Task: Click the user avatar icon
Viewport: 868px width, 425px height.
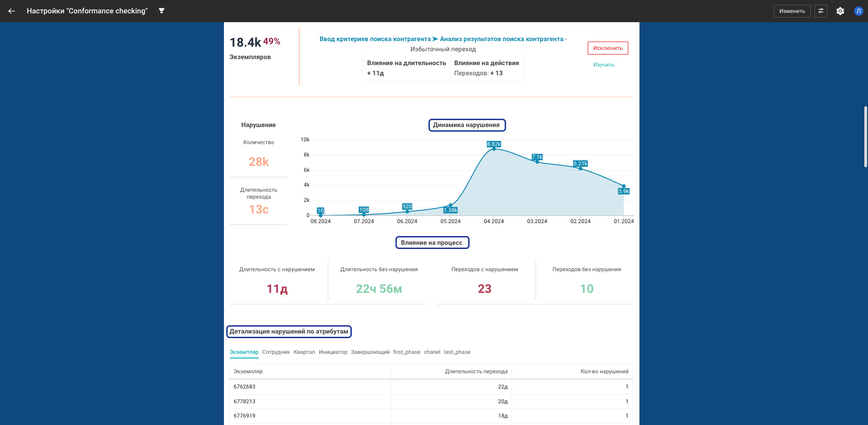Action: point(858,11)
